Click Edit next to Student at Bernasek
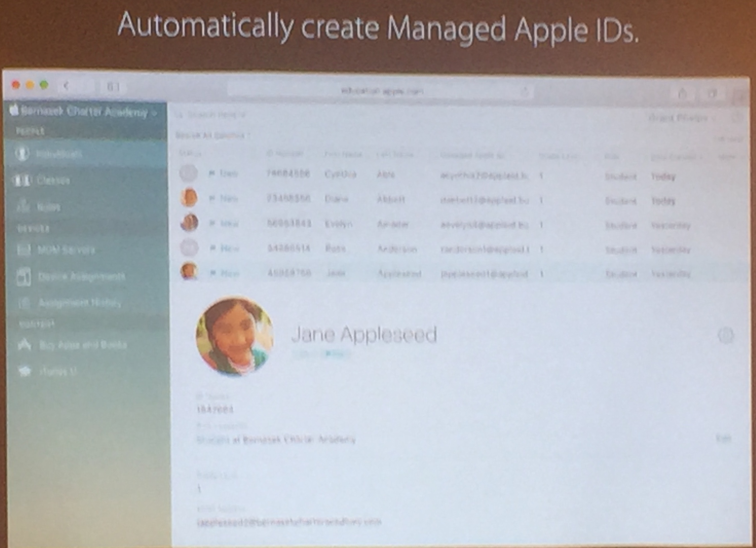 click(723, 438)
